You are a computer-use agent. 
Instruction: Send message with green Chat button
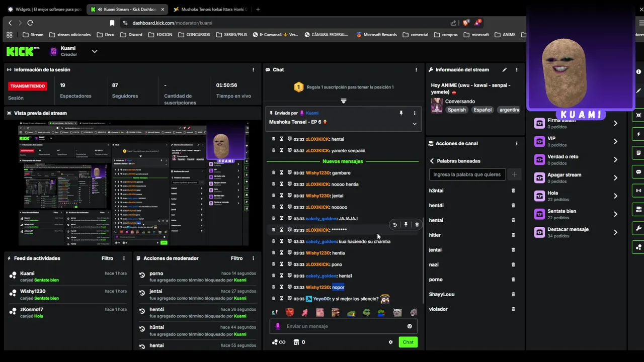coord(408,342)
